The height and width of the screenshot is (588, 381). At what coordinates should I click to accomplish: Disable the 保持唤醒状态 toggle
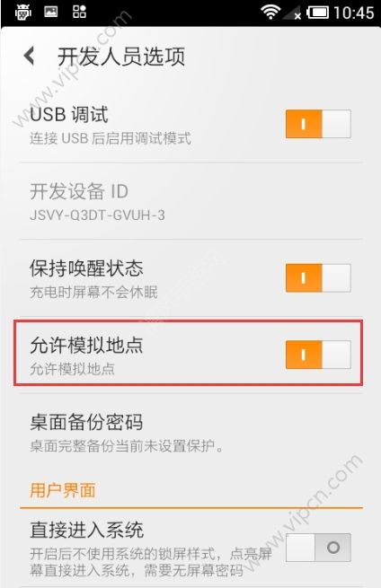coord(318,278)
